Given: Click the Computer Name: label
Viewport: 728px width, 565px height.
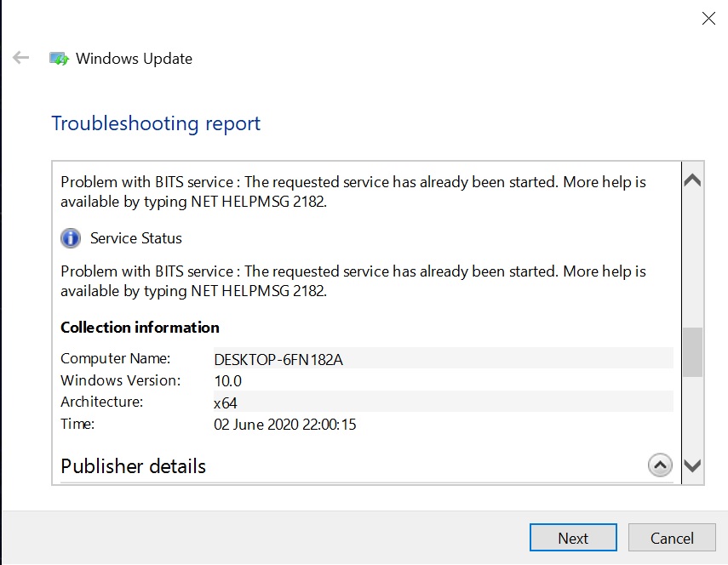Looking at the screenshot, I should (x=115, y=358).
